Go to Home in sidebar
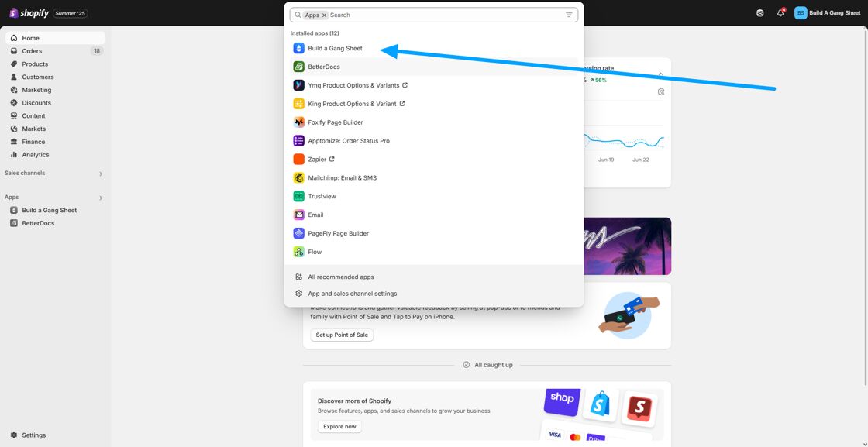868x447 pixels. pos(55,38)
